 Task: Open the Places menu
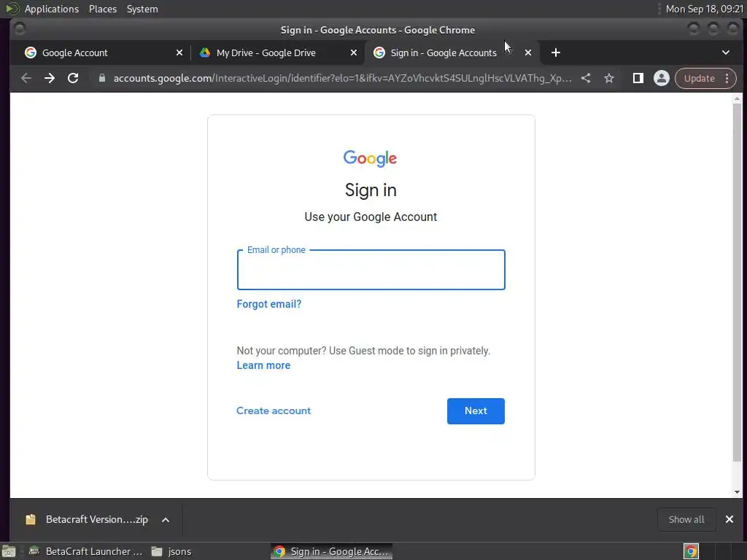[x=102, y=9]
